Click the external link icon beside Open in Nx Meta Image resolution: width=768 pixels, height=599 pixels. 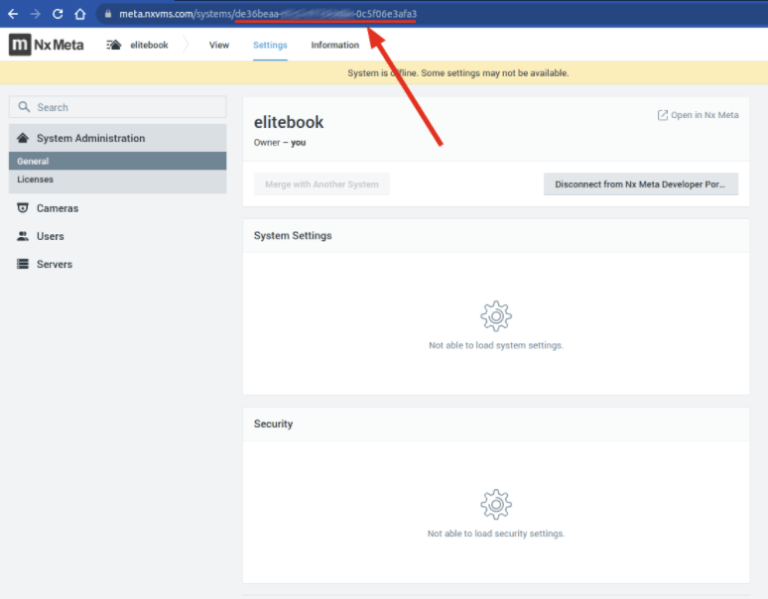tap(662, 115)
